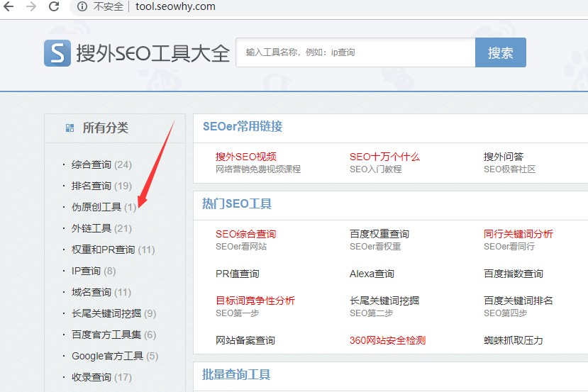Click the SEOer看同行 subtitle
Viewport: 588px width, 392px height.
[509, 247]
